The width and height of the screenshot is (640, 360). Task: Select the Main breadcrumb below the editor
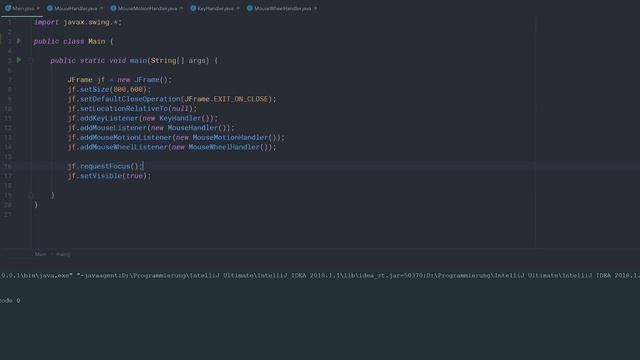pyautogui.click(x=40, y=254)
